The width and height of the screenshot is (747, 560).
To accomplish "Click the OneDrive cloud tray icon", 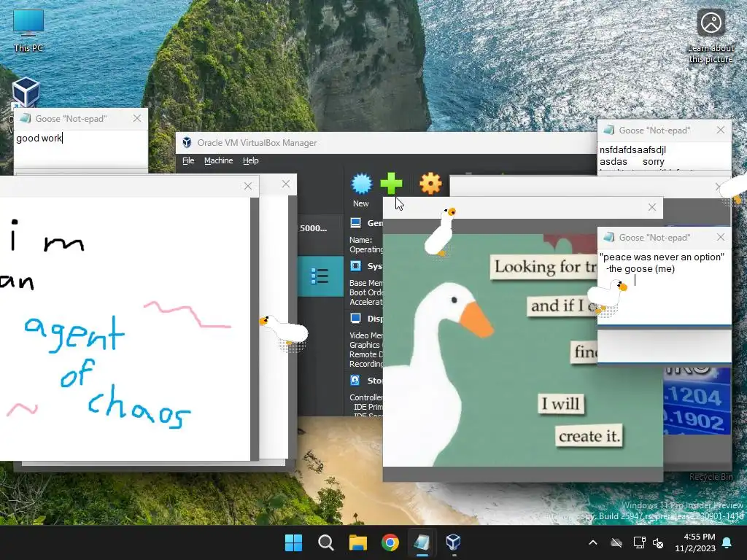I will click(616, 542).
